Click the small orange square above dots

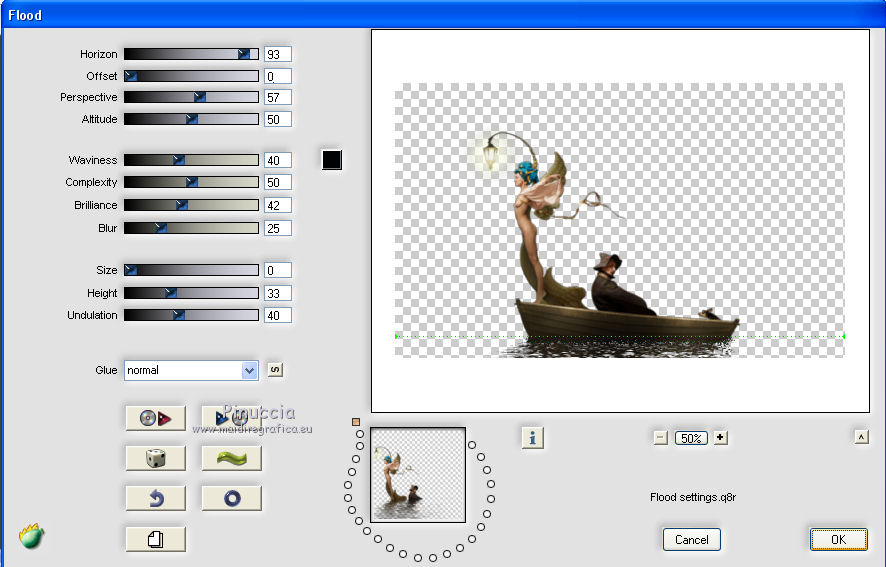point(356,422)
